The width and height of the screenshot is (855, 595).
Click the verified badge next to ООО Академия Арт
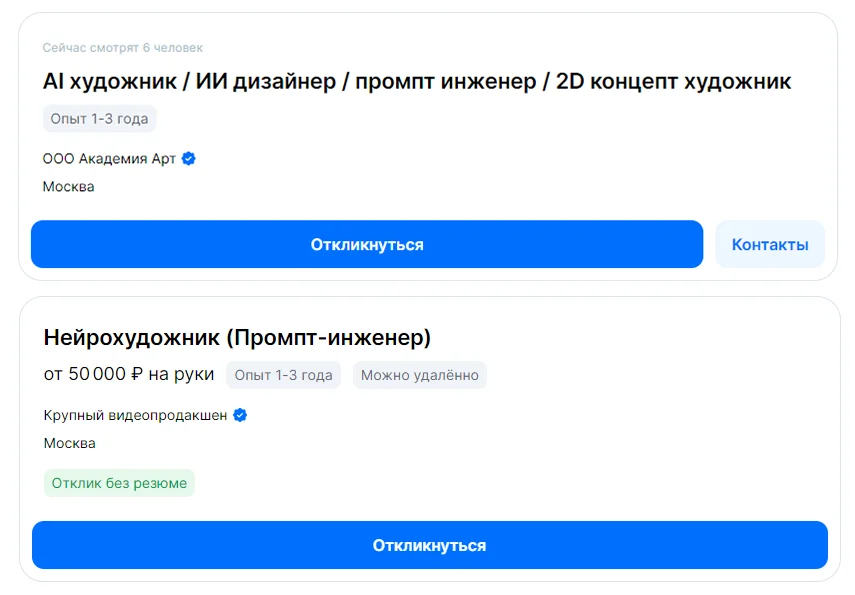coord(188,158)
